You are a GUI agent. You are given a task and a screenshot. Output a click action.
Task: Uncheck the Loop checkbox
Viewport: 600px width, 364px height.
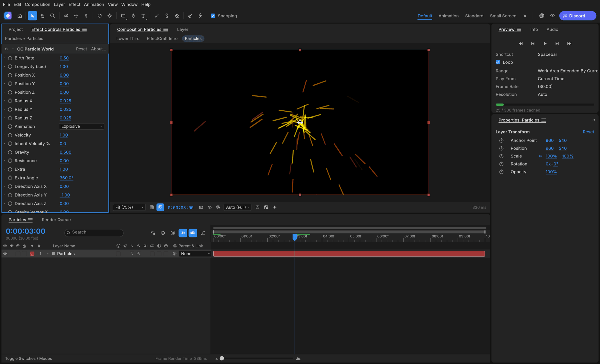(498, 62)
